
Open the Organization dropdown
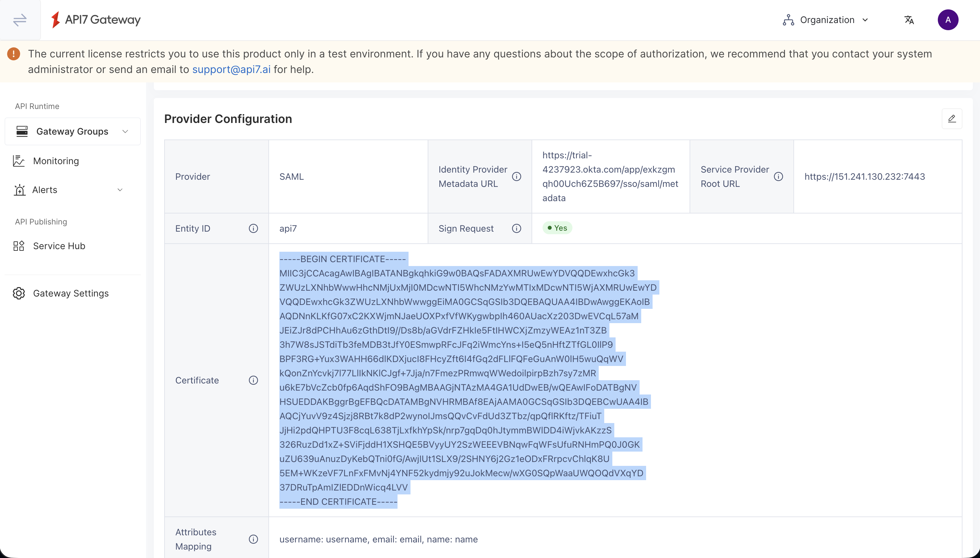click(826, 19)
